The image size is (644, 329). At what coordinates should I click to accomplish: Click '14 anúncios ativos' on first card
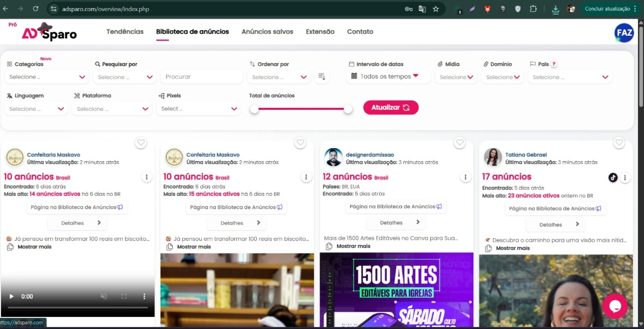55,194
